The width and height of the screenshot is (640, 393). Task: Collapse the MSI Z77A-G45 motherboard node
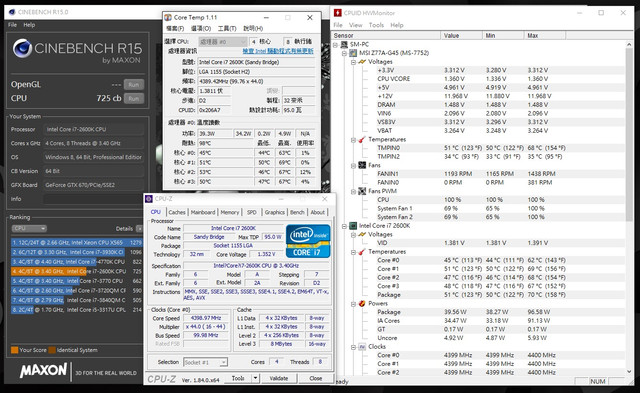344,53
